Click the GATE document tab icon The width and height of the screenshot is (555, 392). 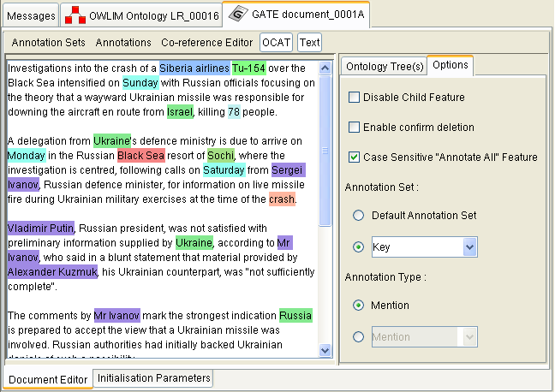(237, 15)
